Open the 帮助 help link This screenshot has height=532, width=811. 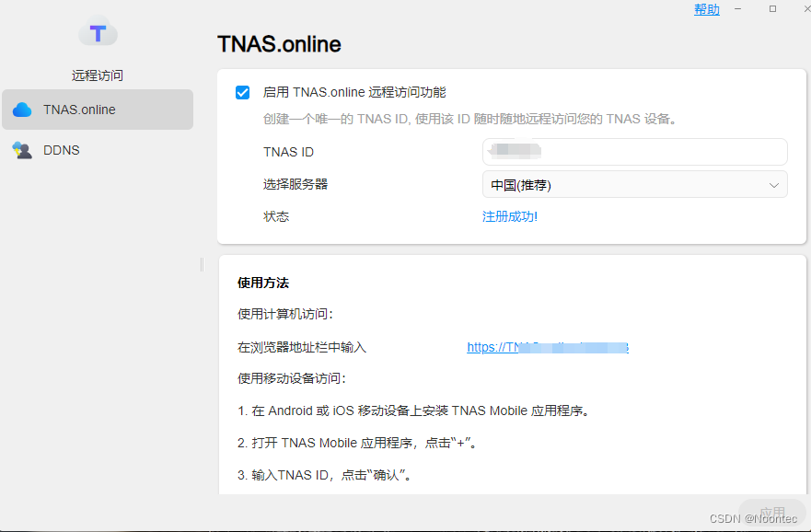(x=707, y=9)
